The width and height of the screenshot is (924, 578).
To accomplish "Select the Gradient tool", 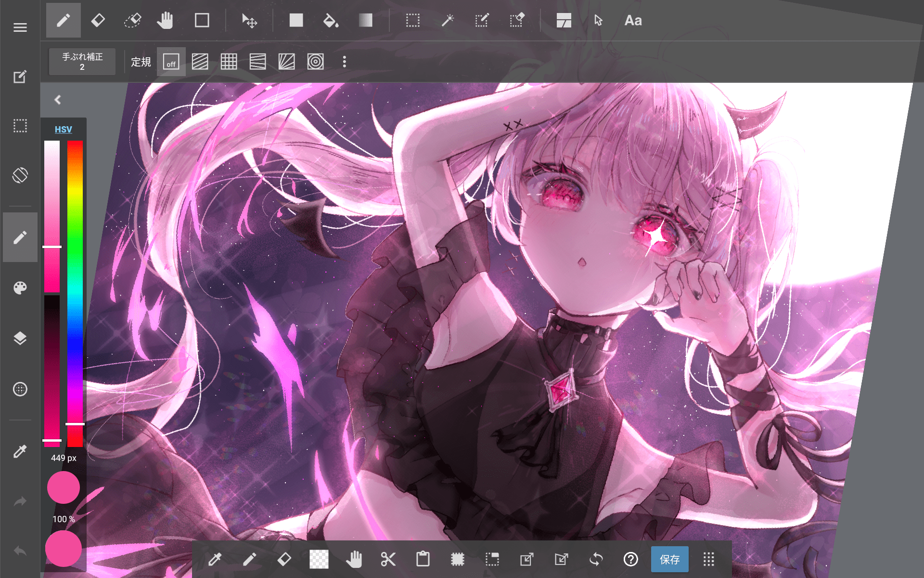I will tap(365, 20).
